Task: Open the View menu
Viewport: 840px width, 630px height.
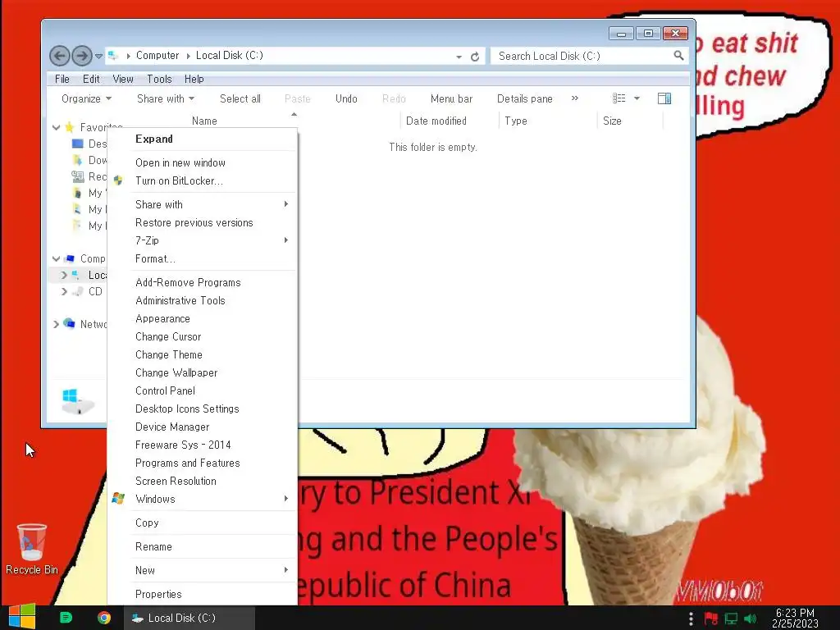Action: point(123,79)
